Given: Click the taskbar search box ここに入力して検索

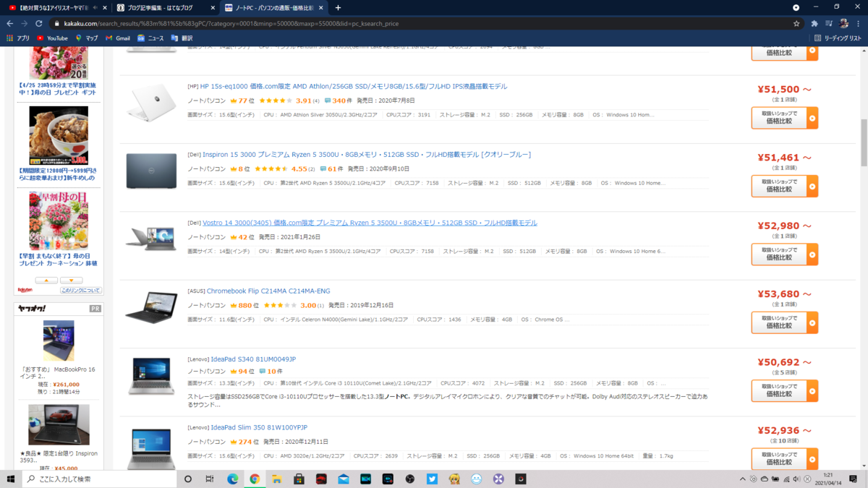Looking at the screenshot, I should click(x=99, y=479).
